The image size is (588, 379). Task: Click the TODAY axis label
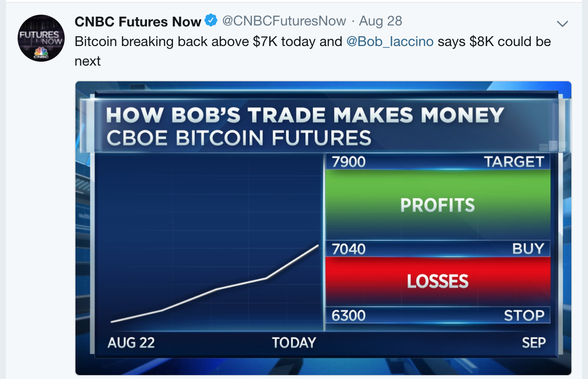[x=294, y=342]
